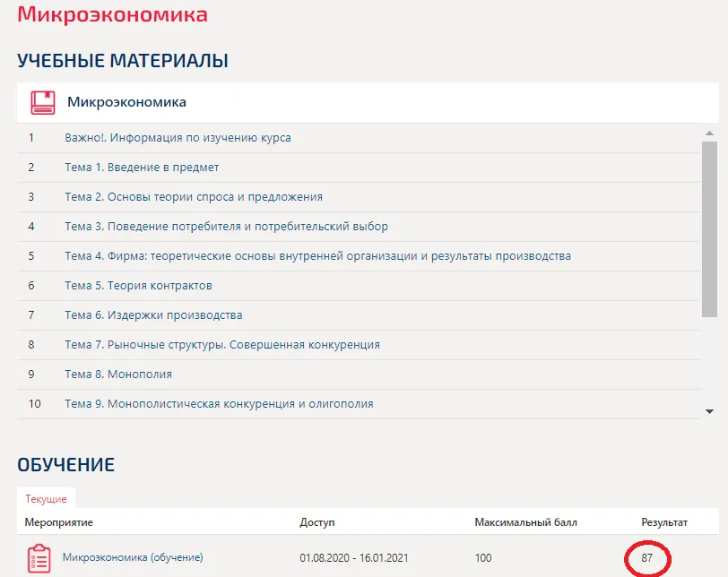The width and height of the screenshot is (728, 577).
Task: Open Тема 9. Монополистическая конкуренция и олигополия
Action: point(219,404)
